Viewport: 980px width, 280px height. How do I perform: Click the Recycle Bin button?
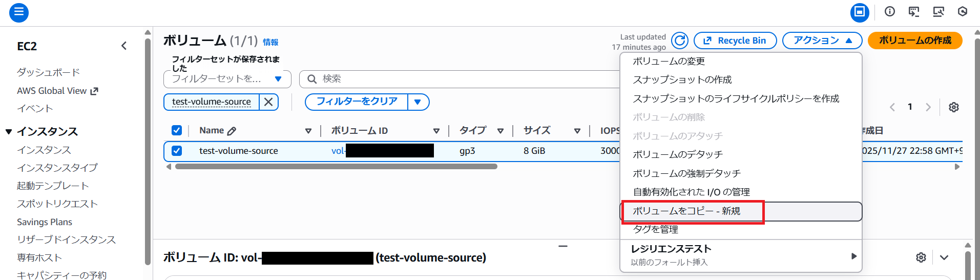[735, 41]
